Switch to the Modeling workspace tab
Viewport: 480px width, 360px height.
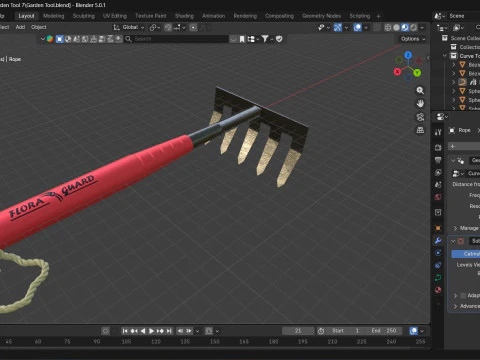(x=53, y=16)
